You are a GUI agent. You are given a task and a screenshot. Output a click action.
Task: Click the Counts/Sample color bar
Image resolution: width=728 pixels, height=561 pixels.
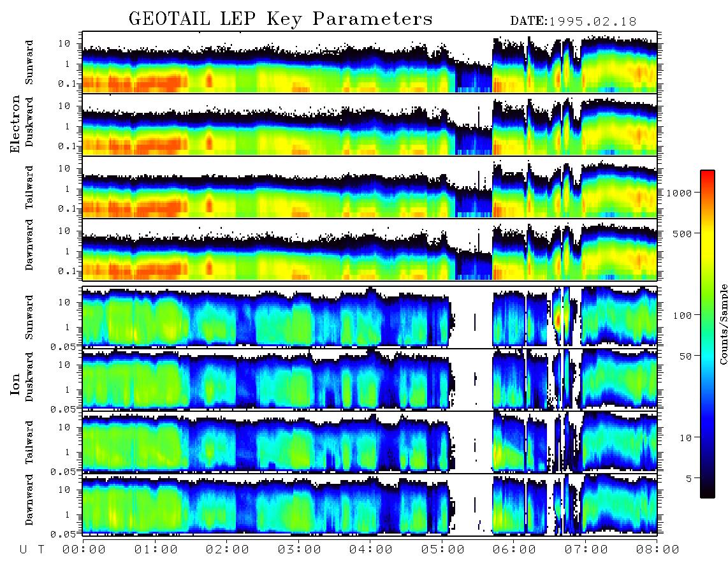pyautogui.click(x=707, y=334)
